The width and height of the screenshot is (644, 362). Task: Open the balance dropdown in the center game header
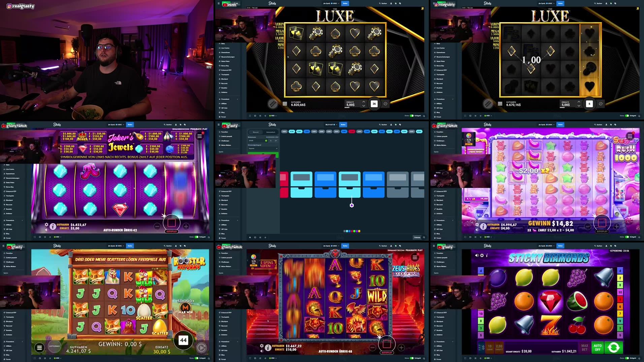tap(331, 125)
